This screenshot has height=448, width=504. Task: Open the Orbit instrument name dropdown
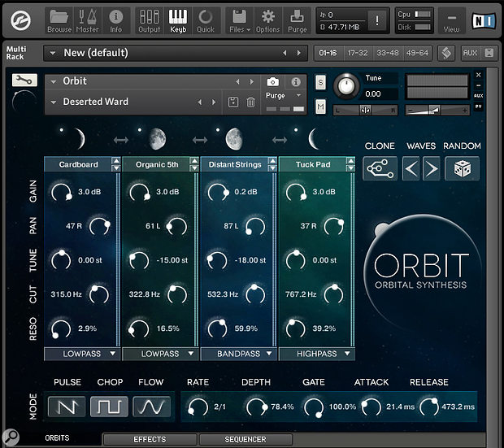coord(54,81)
